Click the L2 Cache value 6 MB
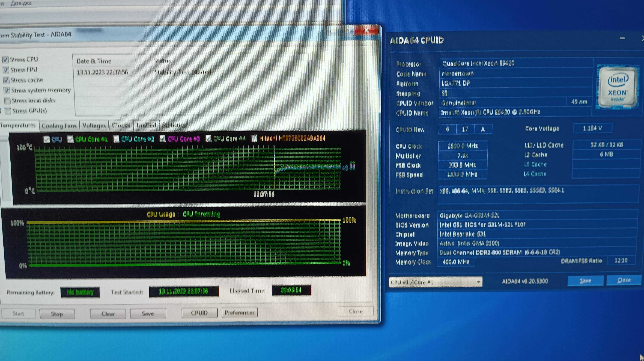644x361 pixels. 606,154
